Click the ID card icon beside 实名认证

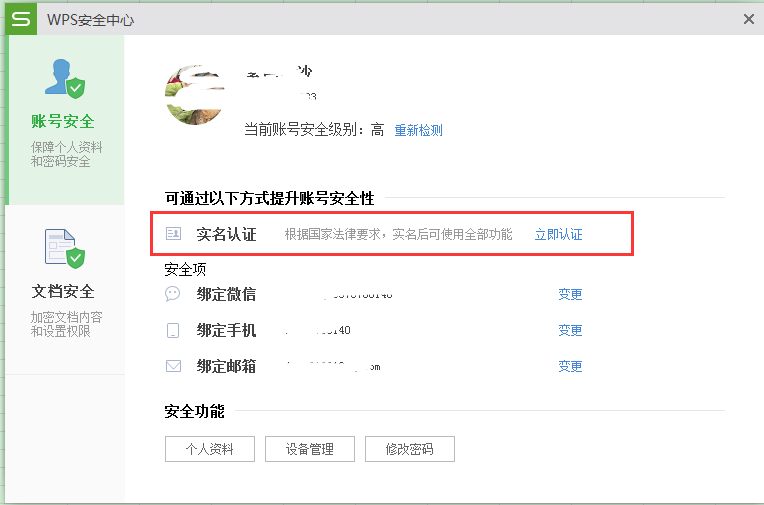173,234
